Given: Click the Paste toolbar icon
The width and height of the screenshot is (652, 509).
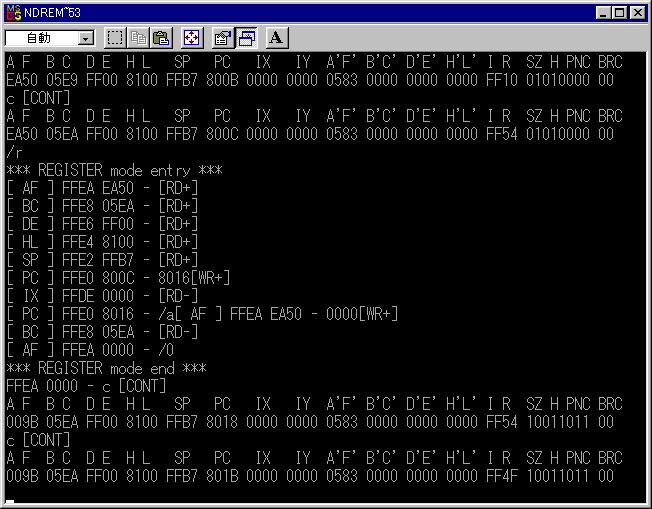Looking at the screenshot, I should (x=161, y=38).
